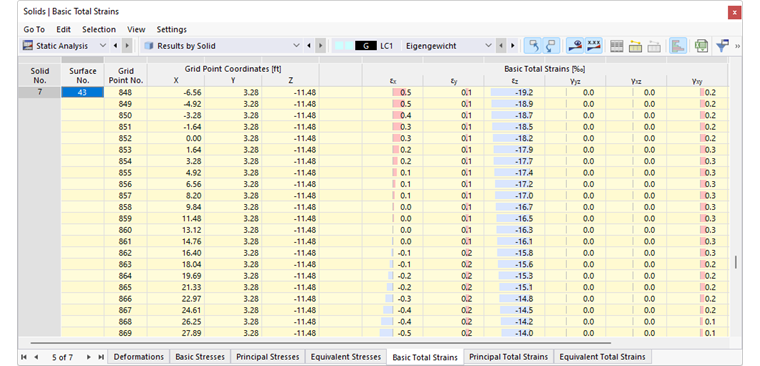
Task: Click the εz strain value -17.0
Action: pos(514,195)
